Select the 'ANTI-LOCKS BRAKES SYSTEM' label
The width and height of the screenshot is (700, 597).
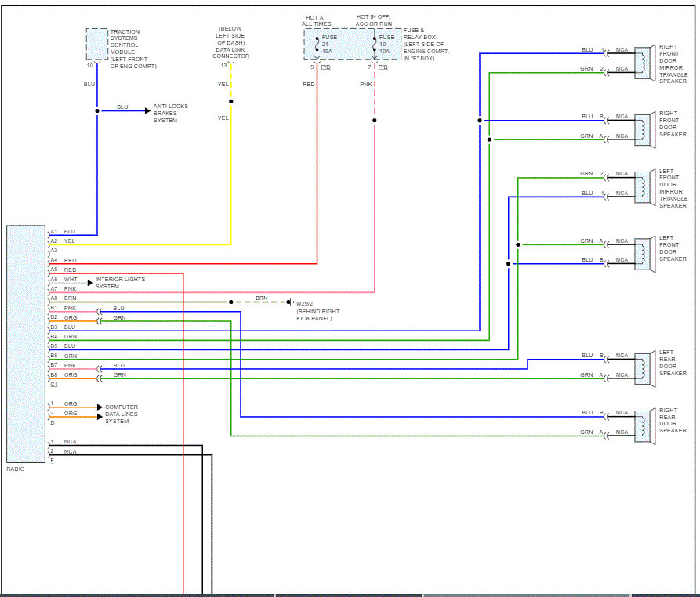coord(171,114)
